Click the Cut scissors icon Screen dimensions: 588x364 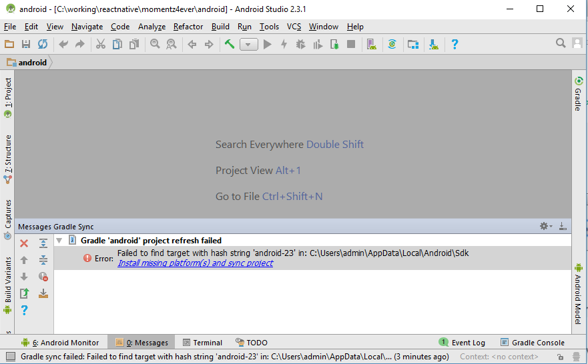pos(101,44)
